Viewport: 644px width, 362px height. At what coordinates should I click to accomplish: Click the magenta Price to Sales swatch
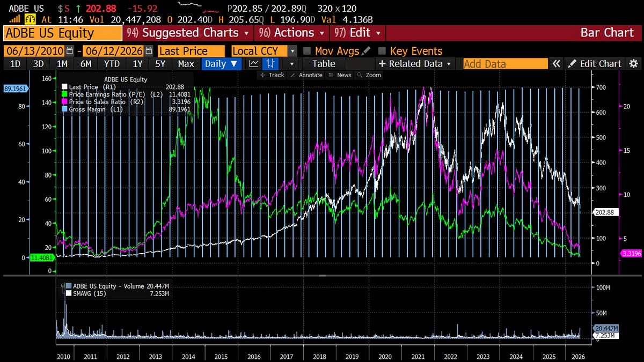click(65, 101)
